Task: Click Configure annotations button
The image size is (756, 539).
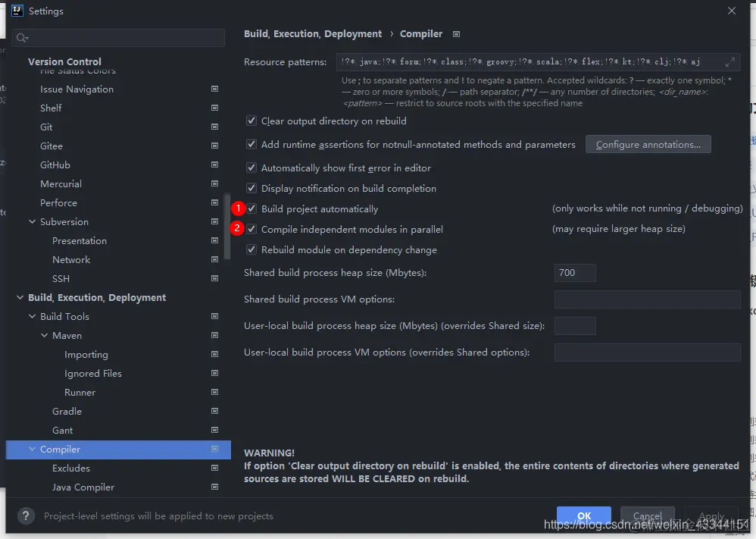Action: [648, 144]
